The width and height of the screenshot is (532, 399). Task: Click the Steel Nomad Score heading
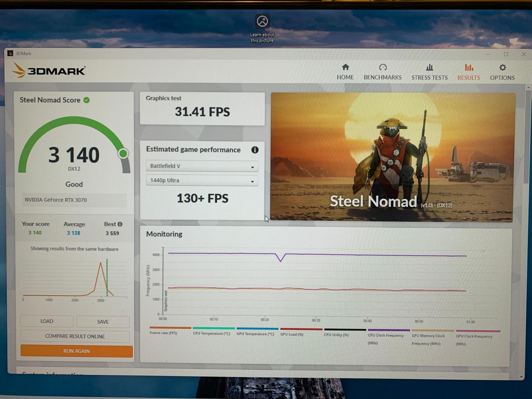click(50, 100)
